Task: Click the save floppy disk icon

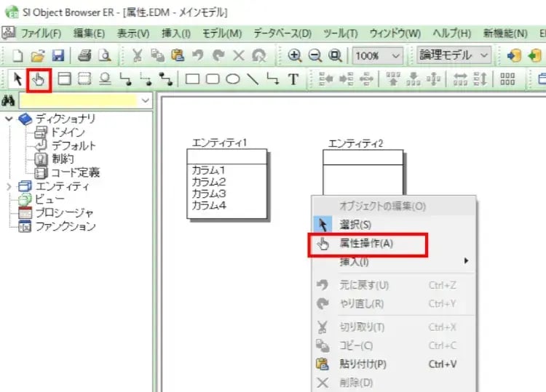Action: tap(58, 55)
